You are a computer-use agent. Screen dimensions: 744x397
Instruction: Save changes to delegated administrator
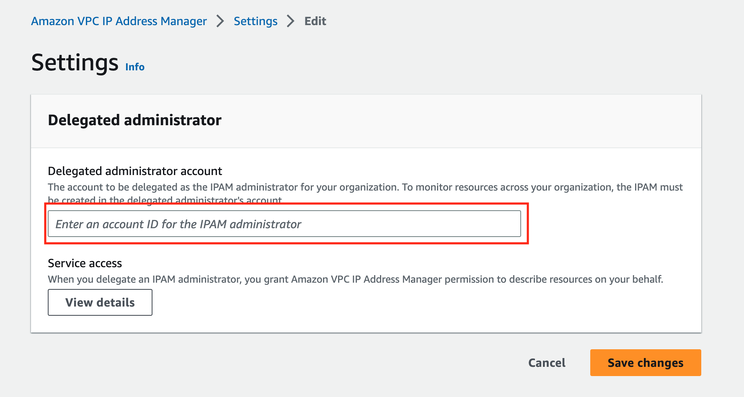pos(645,363)
